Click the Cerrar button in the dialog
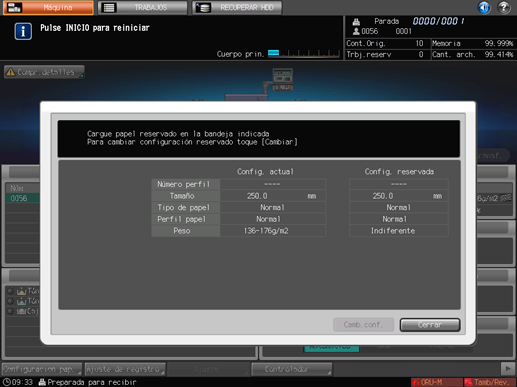This screenshot has height=387, width=517. pyautogui.click(x=430, y=325)
